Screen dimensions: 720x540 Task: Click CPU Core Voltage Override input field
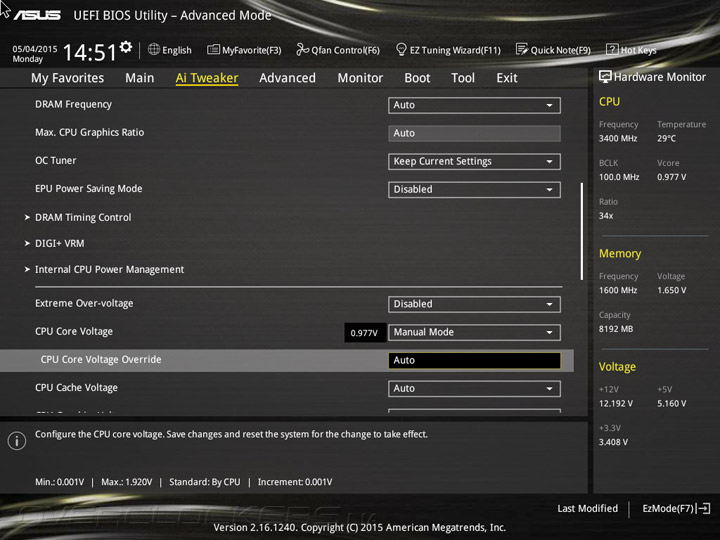pos(474,360)
